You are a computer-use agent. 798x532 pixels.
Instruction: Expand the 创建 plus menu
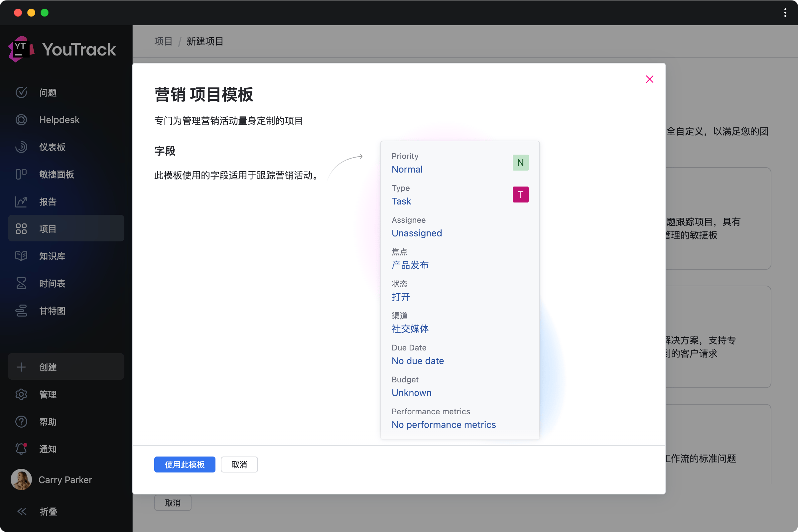point(21,367)
